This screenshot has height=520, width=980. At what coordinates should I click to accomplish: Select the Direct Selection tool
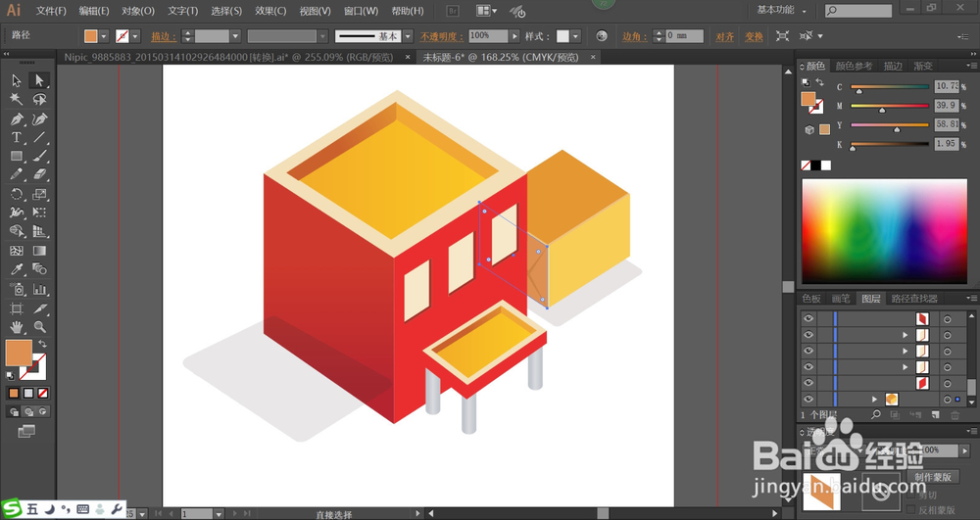(x=39, y=80)
